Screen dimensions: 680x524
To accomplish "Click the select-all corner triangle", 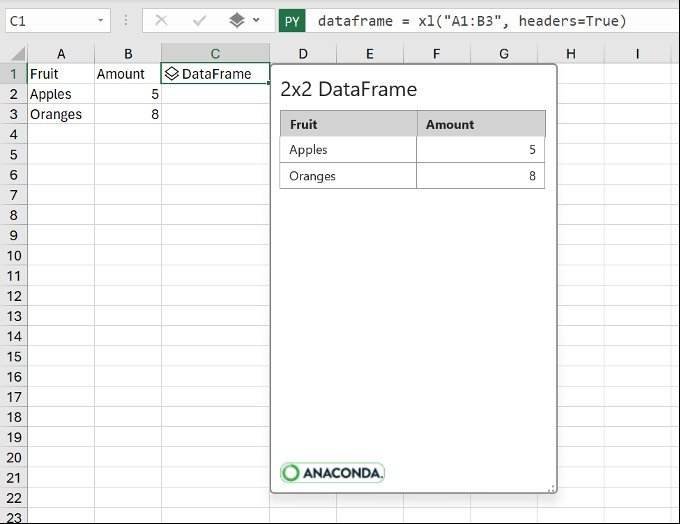I will tap(13, 54).
